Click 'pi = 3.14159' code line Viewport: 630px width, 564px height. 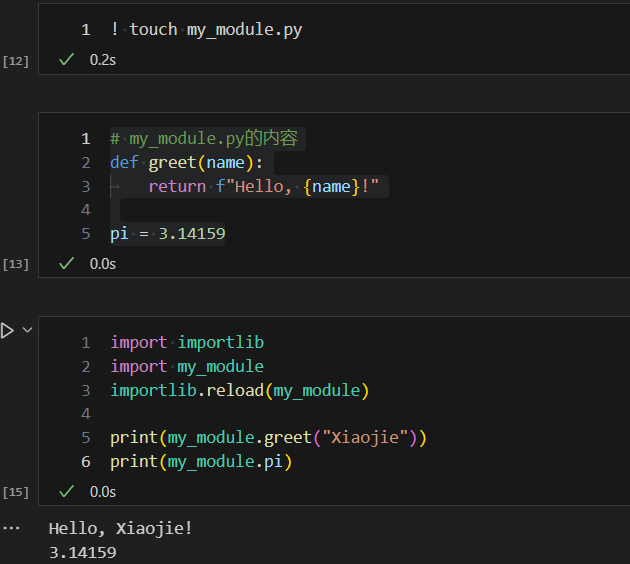pos(168,234)
